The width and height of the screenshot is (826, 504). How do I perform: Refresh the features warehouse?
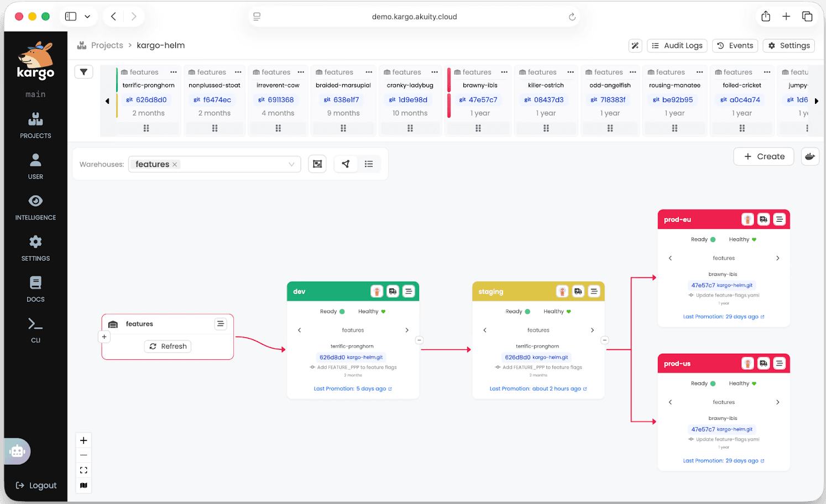click(168, 347)
